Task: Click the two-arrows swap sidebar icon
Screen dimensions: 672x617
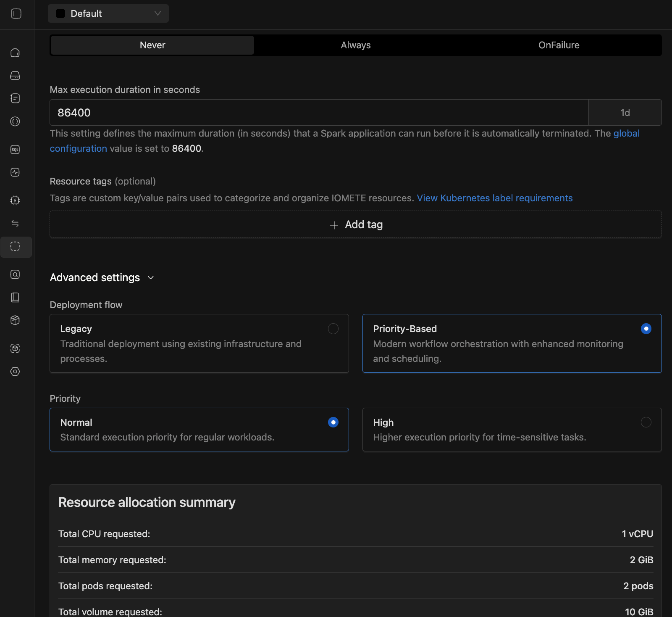Action: click(15, 224)
